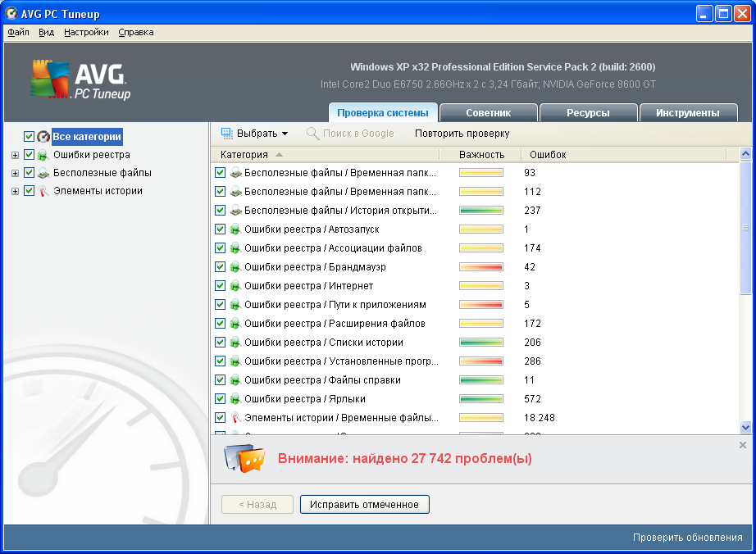
Task: Click the Поиск в Google label
Action: point(358,134)
